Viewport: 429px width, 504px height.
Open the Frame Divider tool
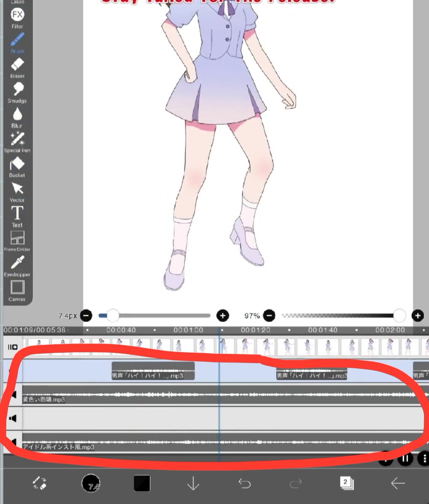(17, 241)
